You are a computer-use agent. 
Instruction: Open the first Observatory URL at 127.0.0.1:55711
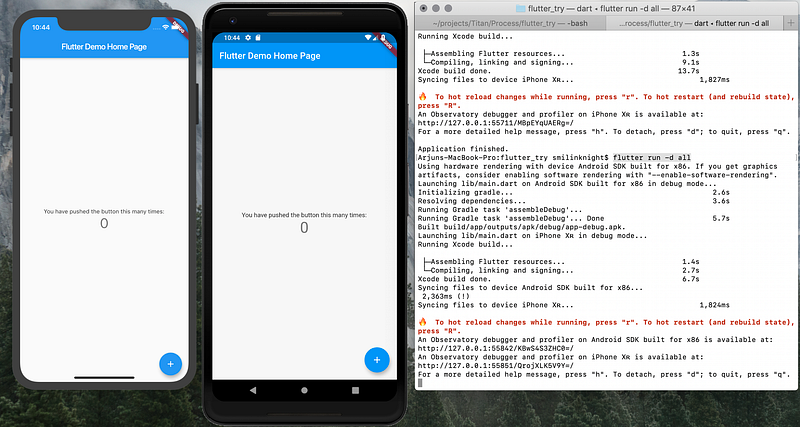click(x=497, y=123)
